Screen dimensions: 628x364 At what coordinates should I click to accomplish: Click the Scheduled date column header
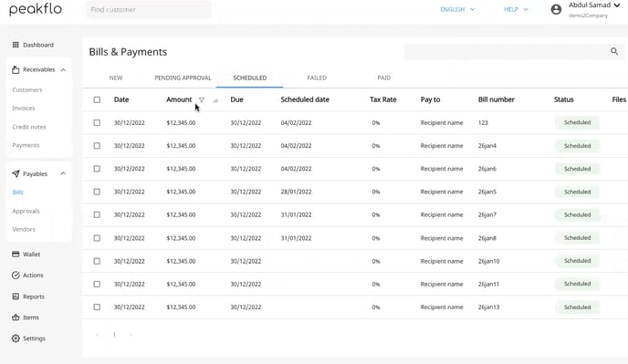[x=305, y=99]
